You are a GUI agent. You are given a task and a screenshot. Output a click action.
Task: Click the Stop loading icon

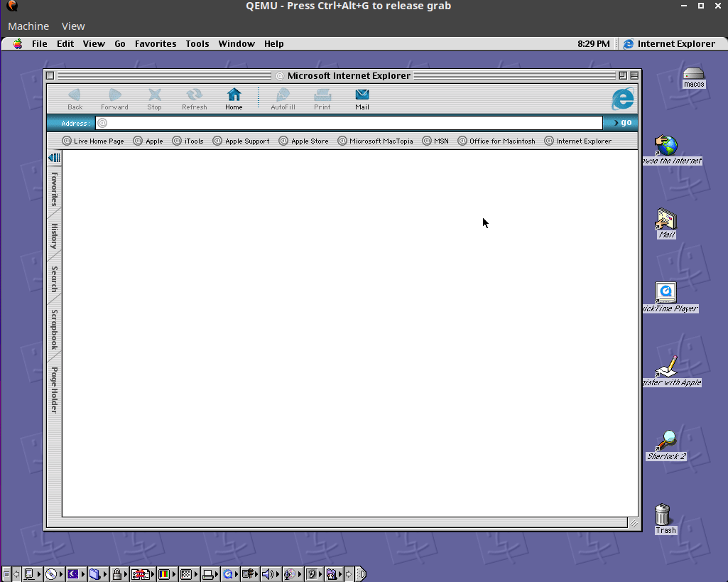click(155, 99)
